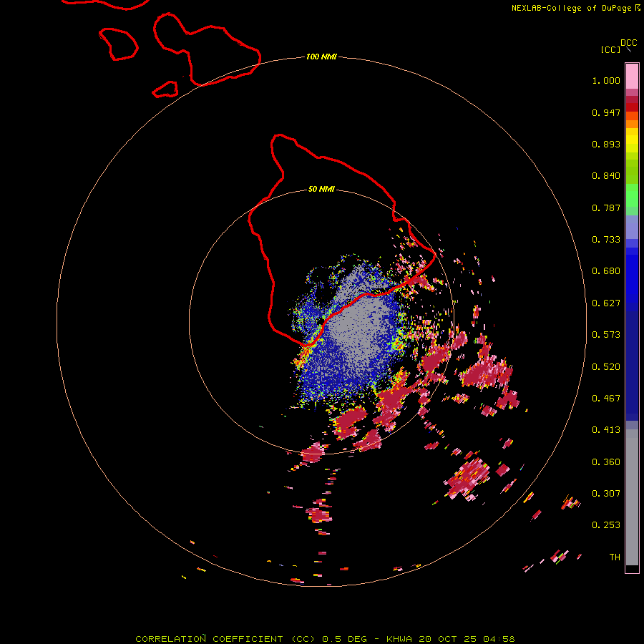Click the 0.307 scale value

606,494
